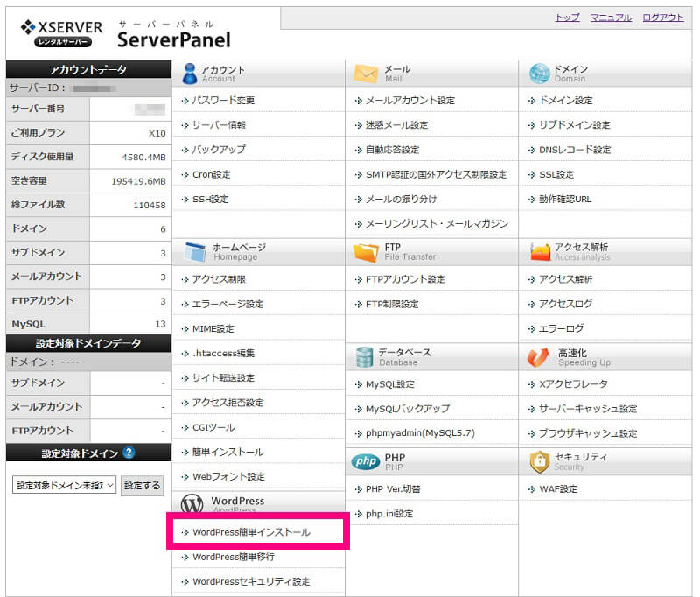Open メーリングリスト・メールマガジン
The width and height of the screenshot is (700, 597).
pos(437,224)
